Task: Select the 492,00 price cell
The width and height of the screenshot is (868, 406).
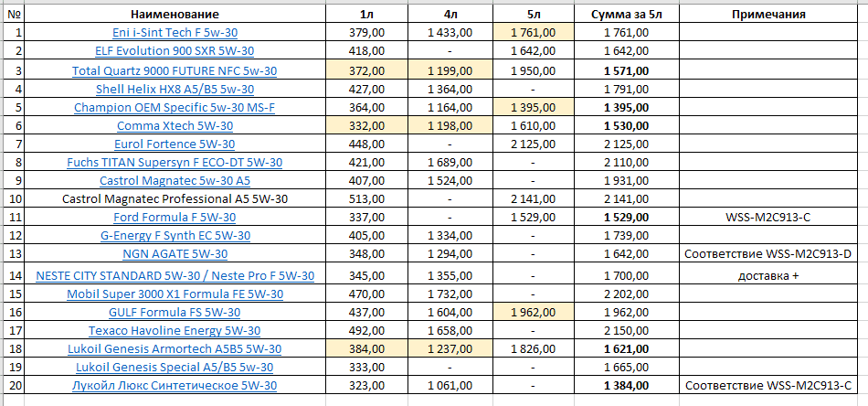Action: pos(367,331)
